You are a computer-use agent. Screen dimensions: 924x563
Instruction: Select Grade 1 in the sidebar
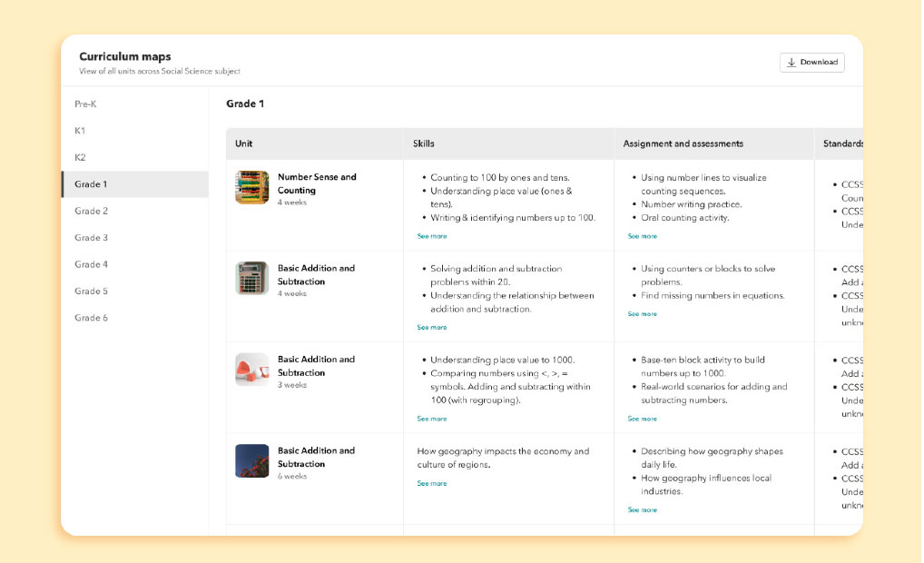point(92,184)
